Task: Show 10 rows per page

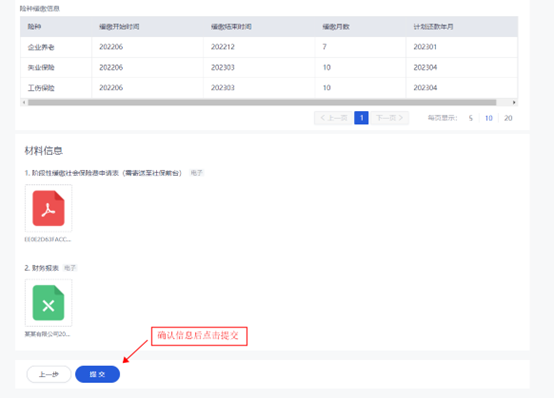Action: 489,118
